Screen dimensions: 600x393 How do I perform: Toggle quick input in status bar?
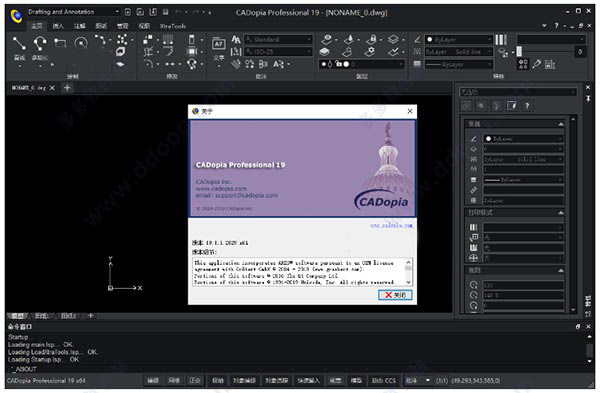point(309,380)
